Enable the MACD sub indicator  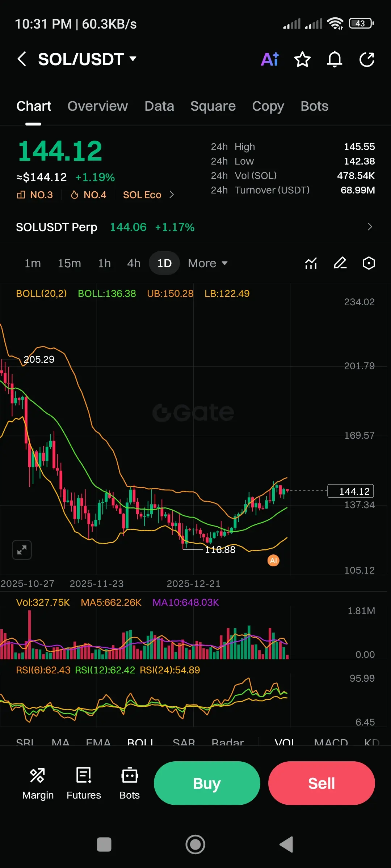[331, 742]
